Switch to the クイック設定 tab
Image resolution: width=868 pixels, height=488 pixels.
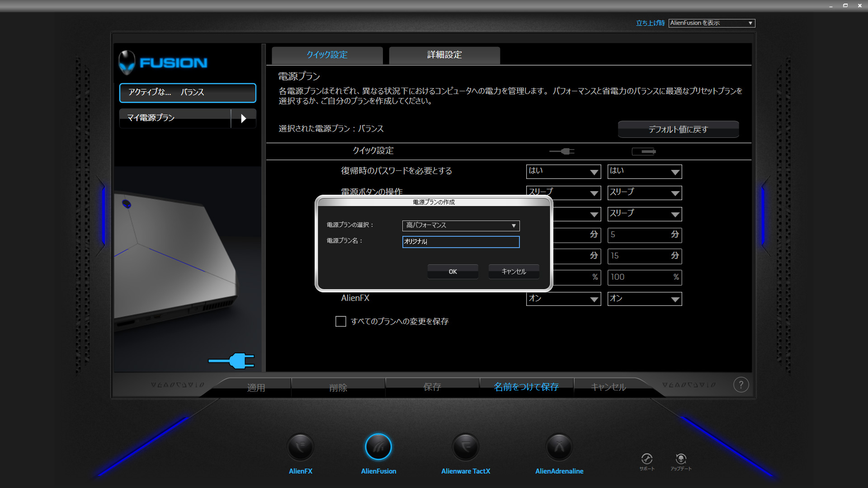click(327, 55)
